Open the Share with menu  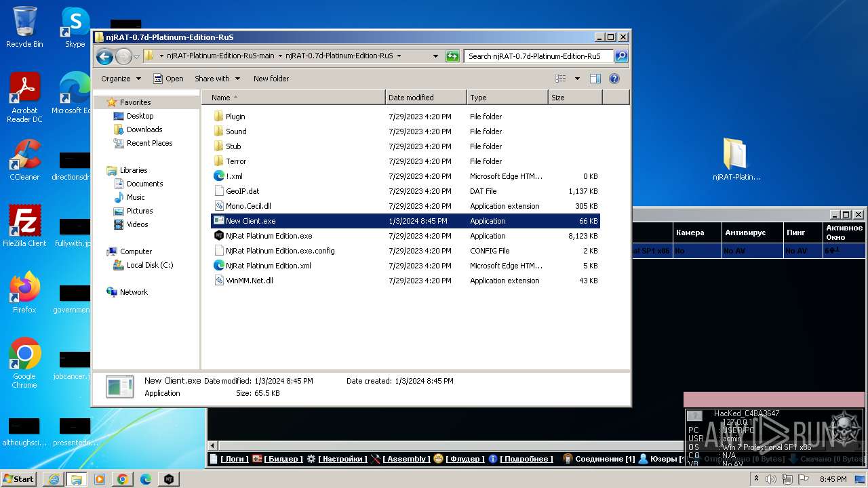point(217,79)
